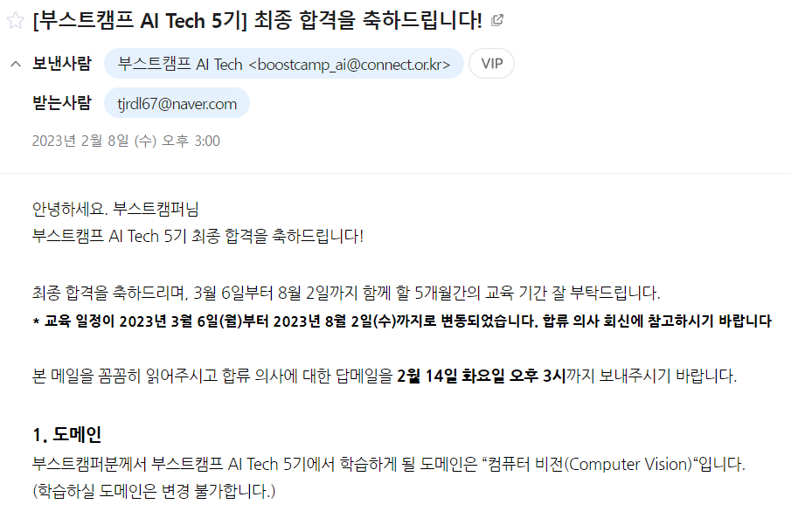Open mail in new window icon
The image size is (791, 532).
click(x=497, y=20)
